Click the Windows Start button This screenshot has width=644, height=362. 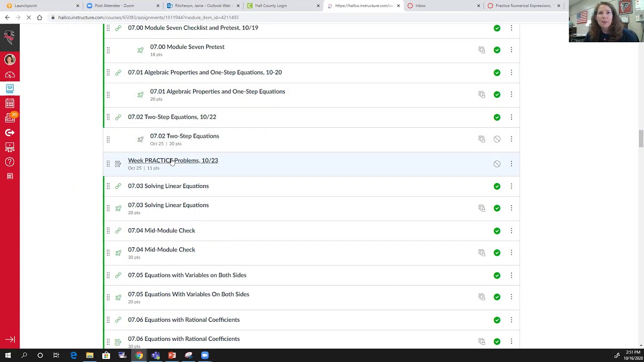point(8,355)
